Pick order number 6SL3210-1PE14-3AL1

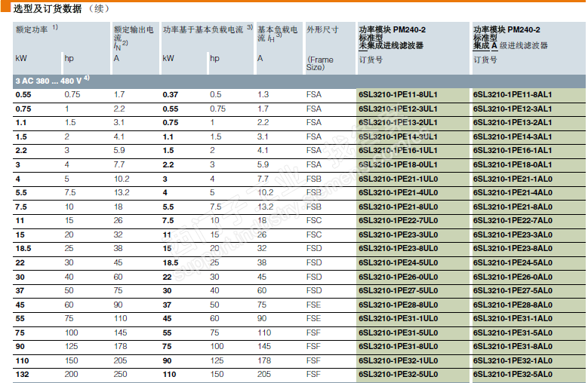[x=513, y=137]
